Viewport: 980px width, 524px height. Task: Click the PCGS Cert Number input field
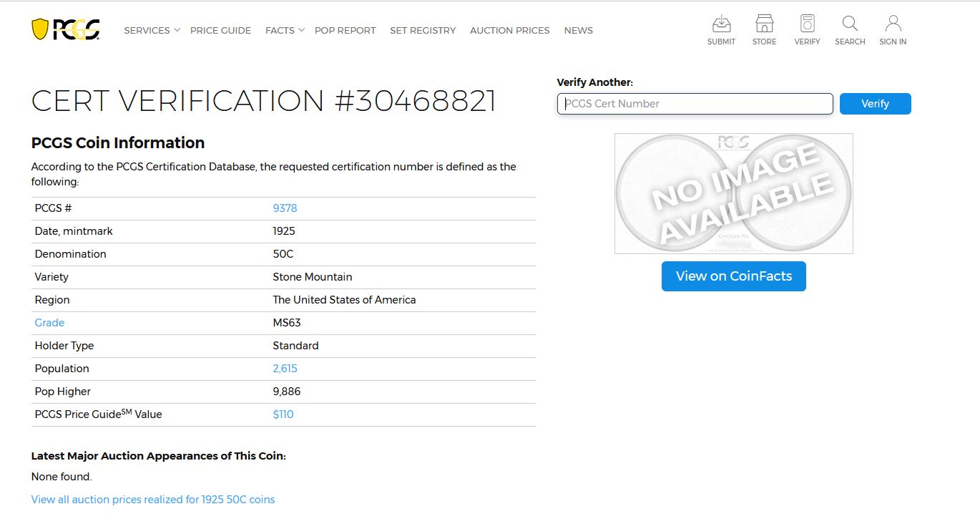695,104
